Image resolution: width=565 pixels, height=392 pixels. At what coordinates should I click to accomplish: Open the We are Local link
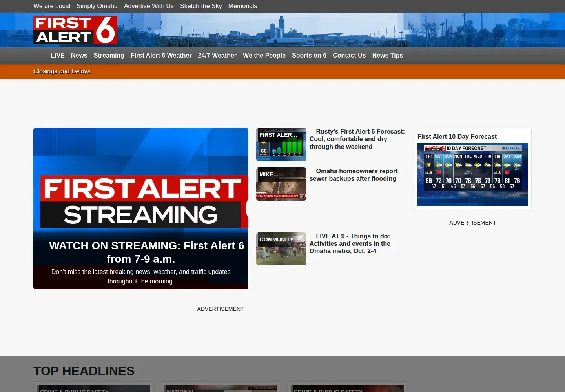52,6
